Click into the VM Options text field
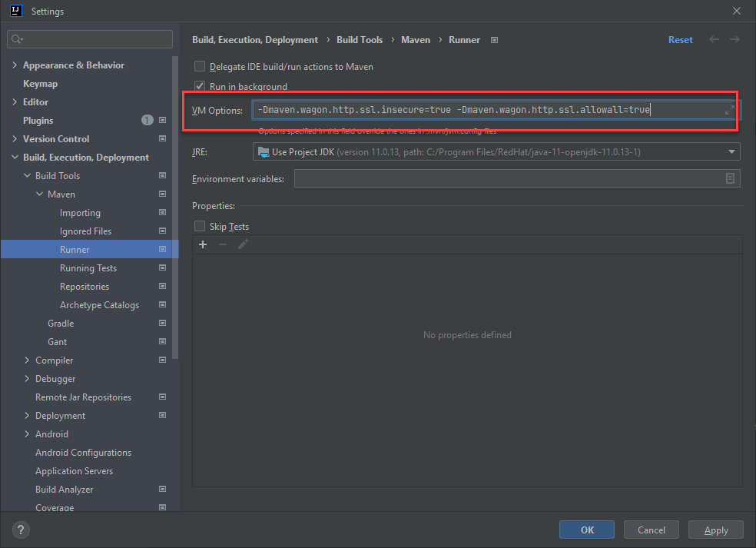 [x=496, y=110]
